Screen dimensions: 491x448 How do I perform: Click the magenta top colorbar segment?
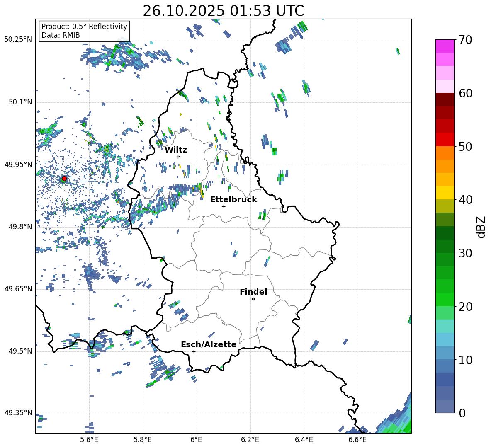(x=445, y=46)
